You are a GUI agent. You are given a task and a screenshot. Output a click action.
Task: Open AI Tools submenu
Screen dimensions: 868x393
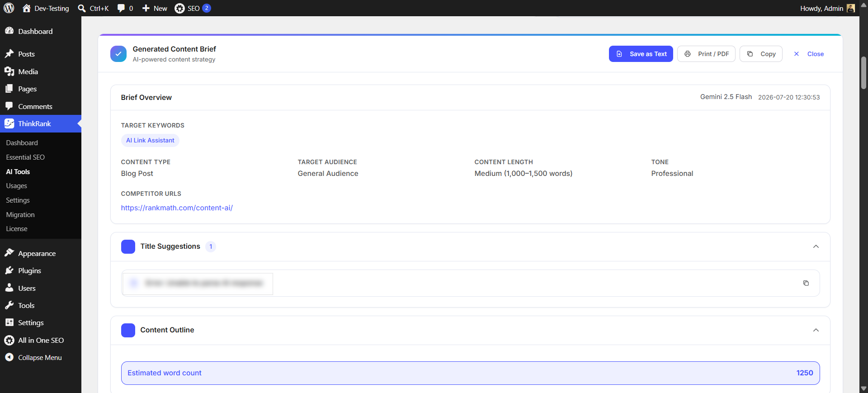coord(18,171)
